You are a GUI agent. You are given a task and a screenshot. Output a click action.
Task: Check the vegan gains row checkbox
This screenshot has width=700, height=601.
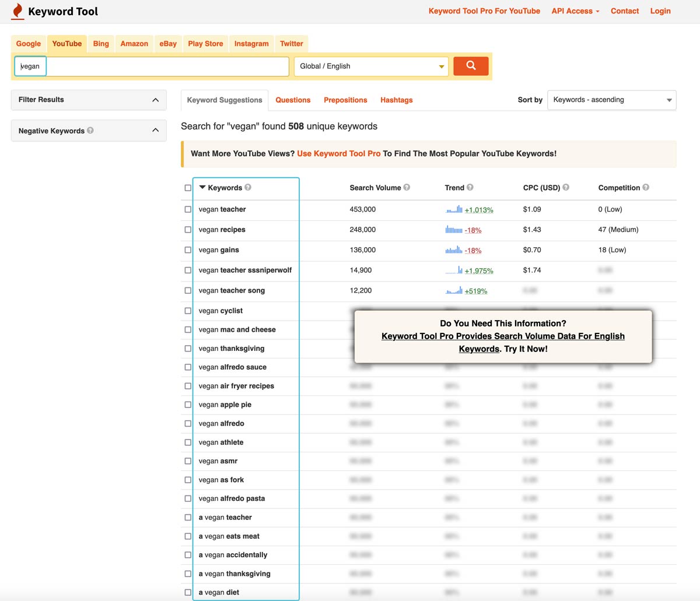[x=188, y=250]
